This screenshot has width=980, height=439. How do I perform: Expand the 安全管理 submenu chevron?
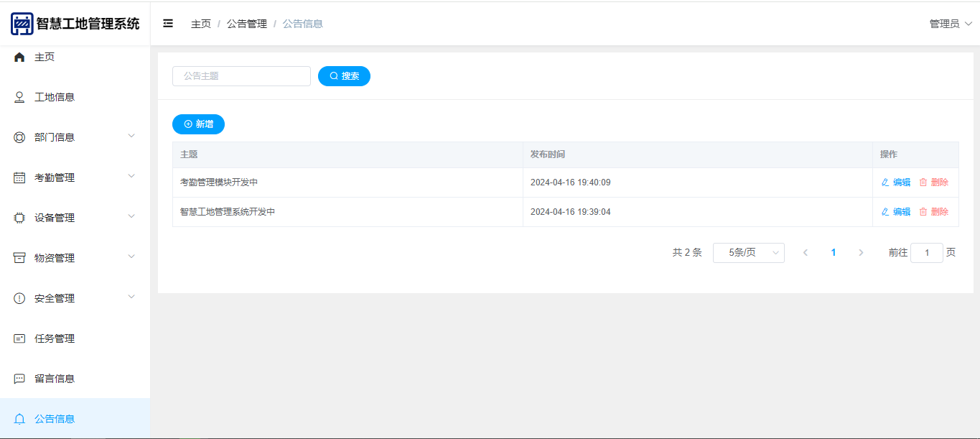point(131,297)
